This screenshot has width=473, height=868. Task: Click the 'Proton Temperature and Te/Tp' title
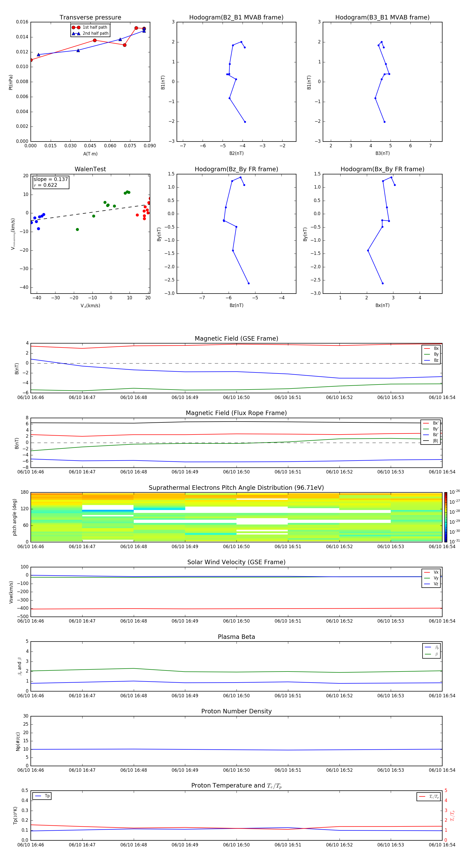coord(236,786)
